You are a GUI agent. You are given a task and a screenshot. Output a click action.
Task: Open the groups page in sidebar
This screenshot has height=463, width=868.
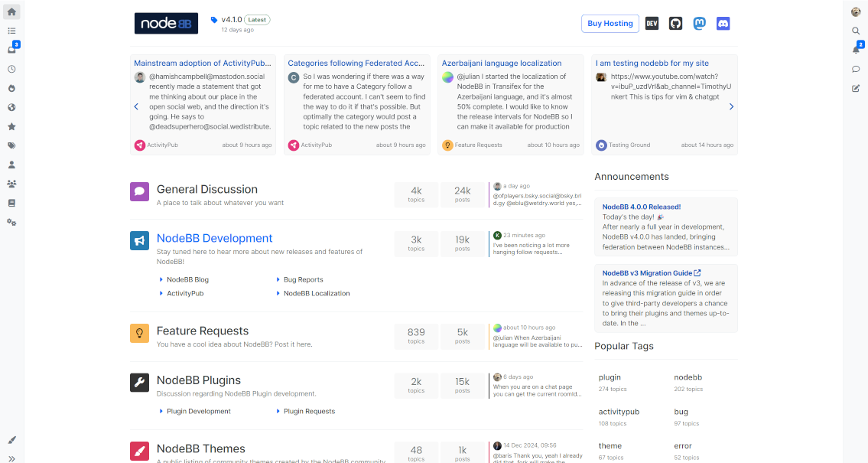coord(11,184)
